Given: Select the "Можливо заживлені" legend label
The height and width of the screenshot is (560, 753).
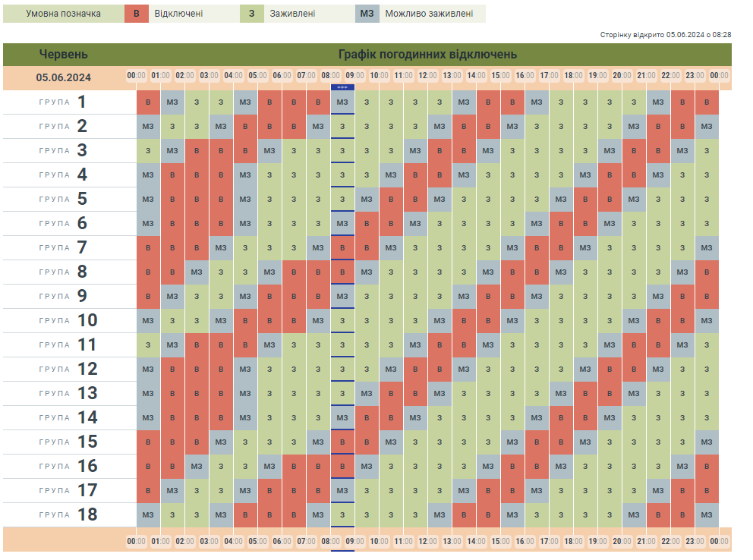Looking at the screenshot, I should (429, 14).
